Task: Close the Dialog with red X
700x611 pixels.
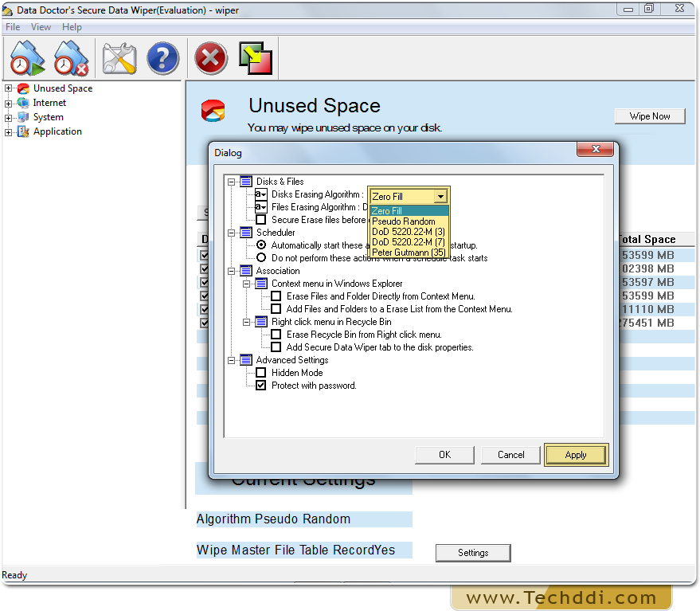Action: coord(595,149)
